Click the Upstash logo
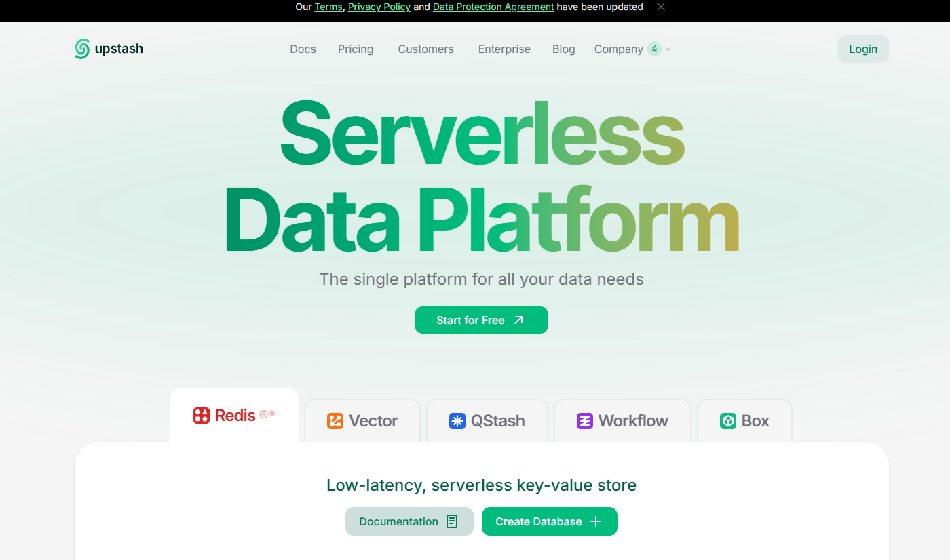Viewport: 950px width, 560px height. 109,49
